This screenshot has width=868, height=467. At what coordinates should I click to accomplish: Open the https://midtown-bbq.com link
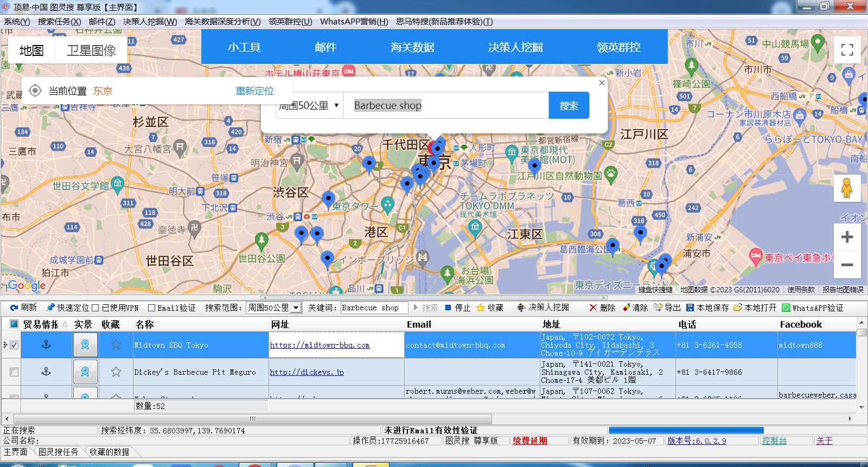(320, 345)
